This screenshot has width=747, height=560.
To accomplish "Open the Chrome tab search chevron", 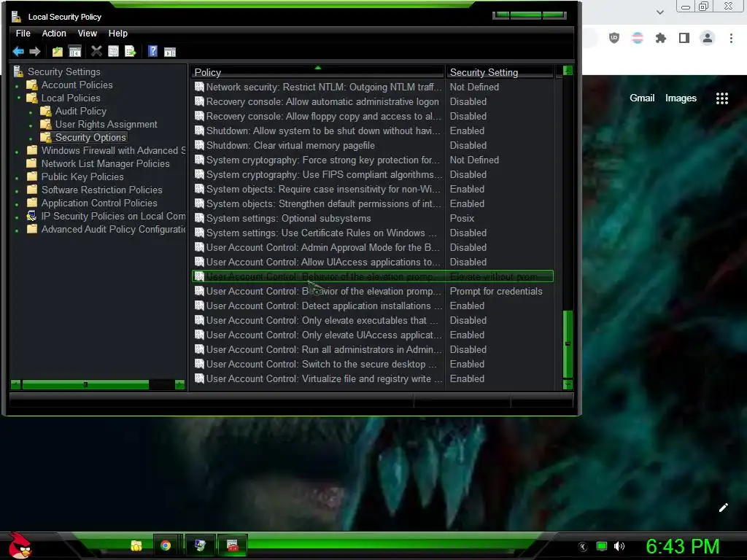I will click(x=659, y=12).
